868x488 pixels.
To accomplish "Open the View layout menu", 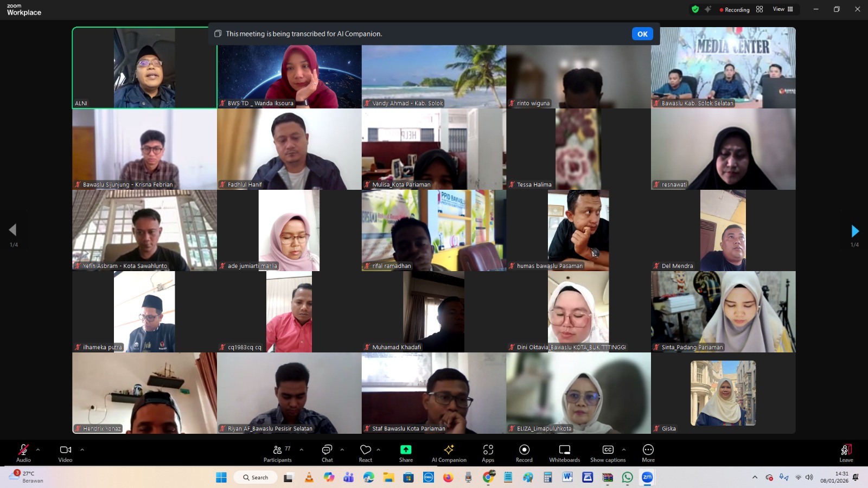I will 782,9.
